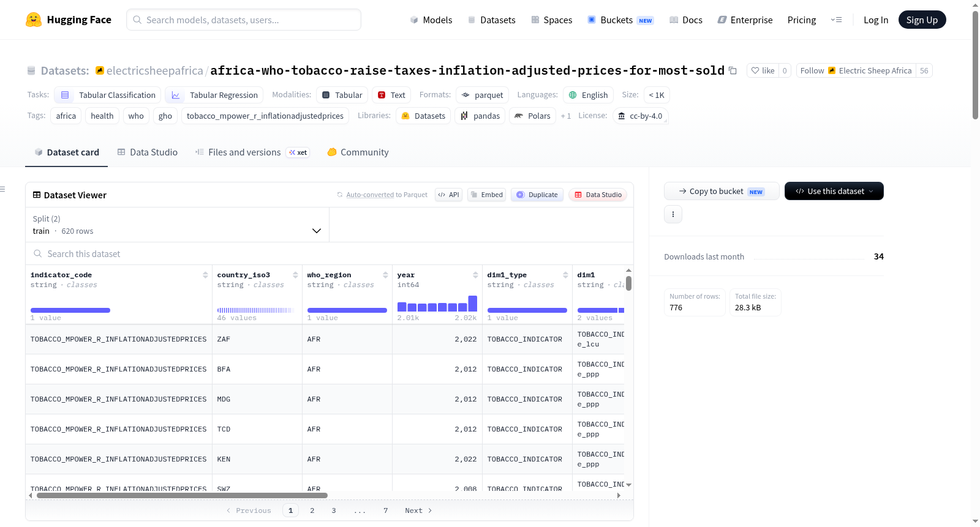Sort by dim1_type column arrows
980x527 pixels.
pyautogui.click(x=565, y=275)
